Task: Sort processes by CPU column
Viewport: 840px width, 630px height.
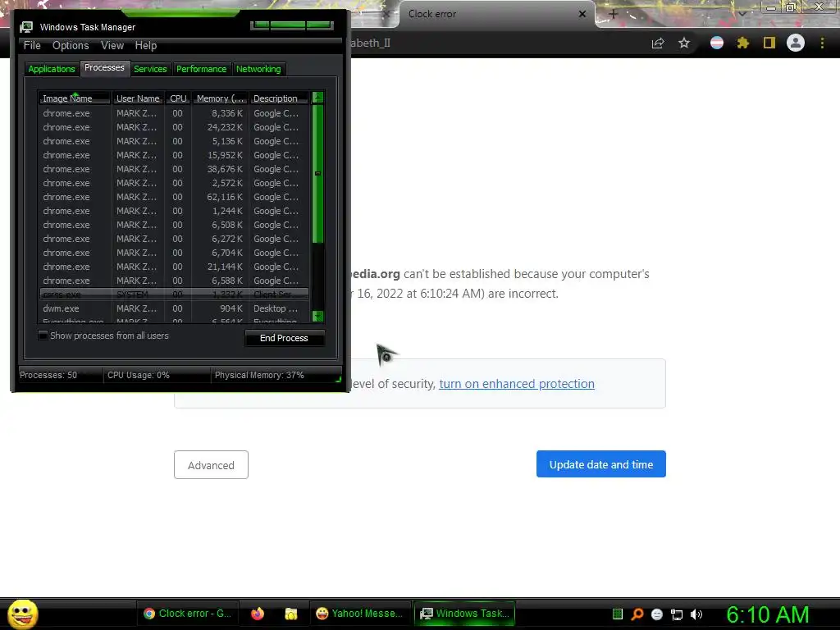Action: [x=178, y=98]
